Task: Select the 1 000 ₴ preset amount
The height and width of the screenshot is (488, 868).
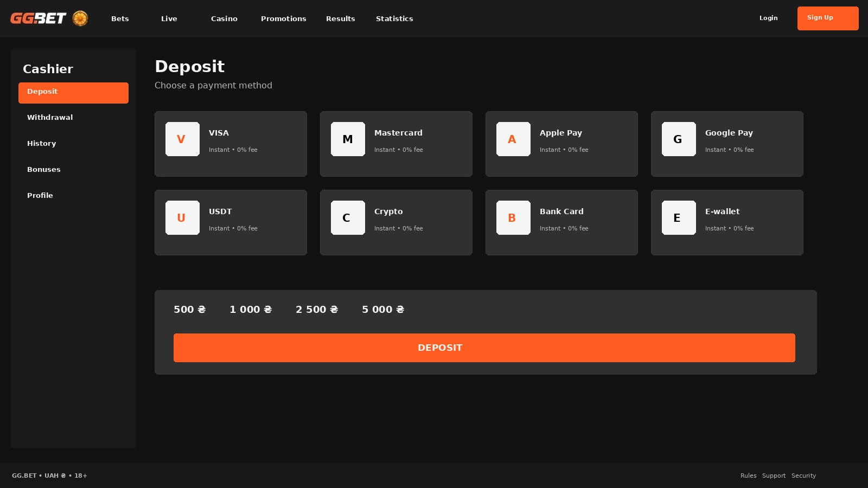Action: coord(251,310)
